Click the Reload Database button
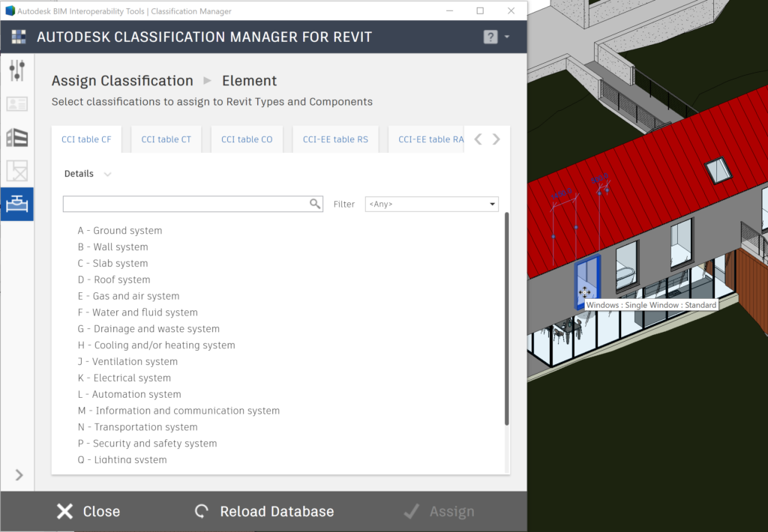 point(265,512)
